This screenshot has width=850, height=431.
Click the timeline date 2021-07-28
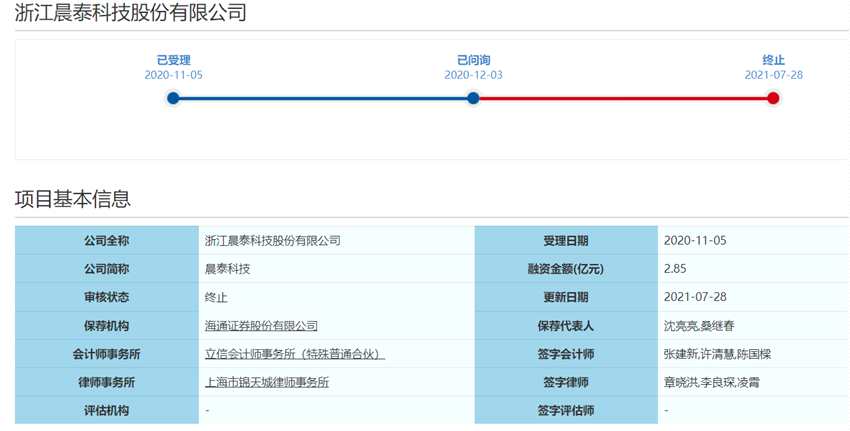pos(774,75)
